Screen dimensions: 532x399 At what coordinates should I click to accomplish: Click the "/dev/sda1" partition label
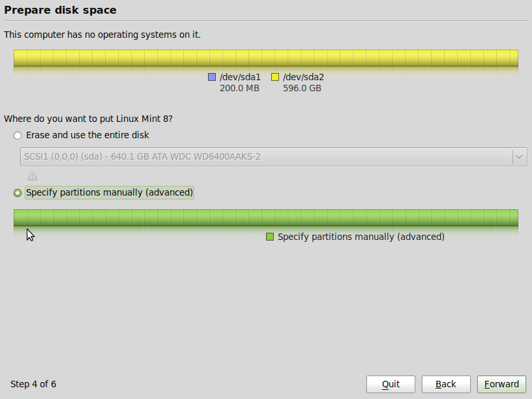click(x=240, y=77)
